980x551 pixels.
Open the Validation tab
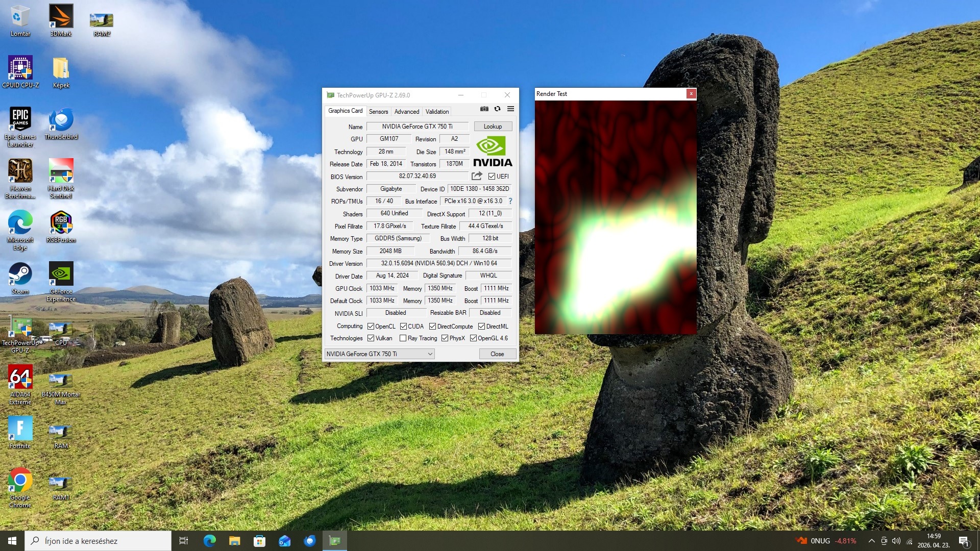tap(437, 111)
